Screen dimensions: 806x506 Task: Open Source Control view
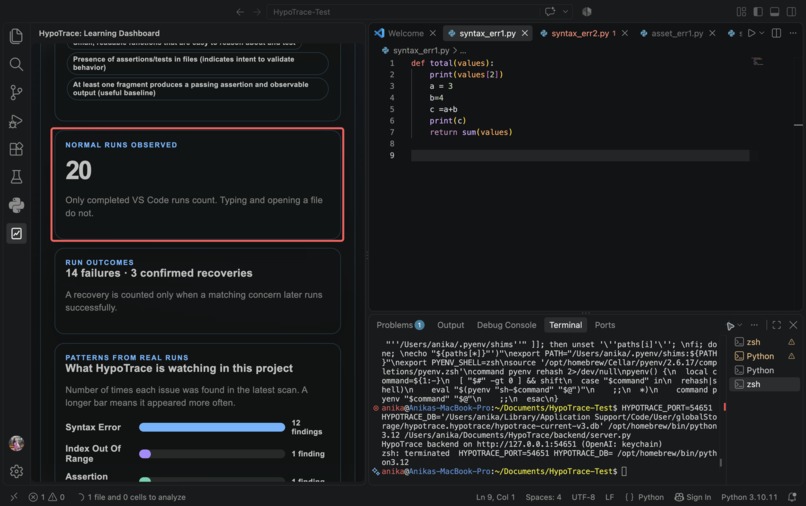coord(16,93)
